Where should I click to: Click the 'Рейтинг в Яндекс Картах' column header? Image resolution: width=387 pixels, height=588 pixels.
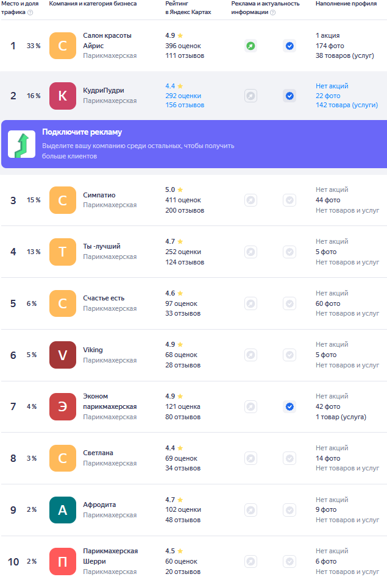(x=188, y=8)
